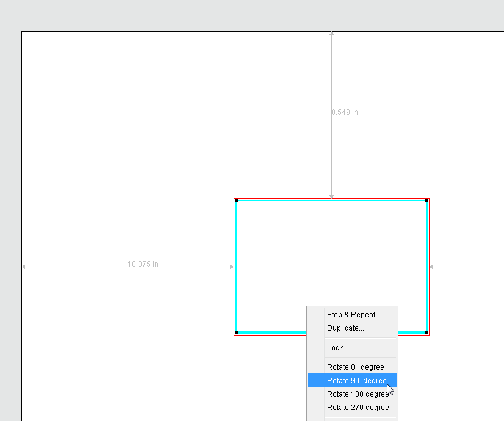Click the 10.875 in dimension label
This screenshot has height=421, width=504.
point(143,264)
